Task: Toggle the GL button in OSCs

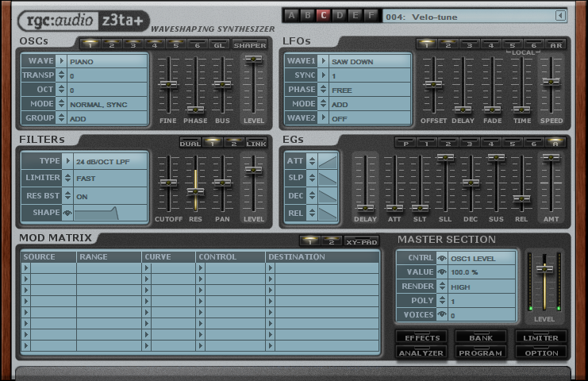Action: point(219,44)
